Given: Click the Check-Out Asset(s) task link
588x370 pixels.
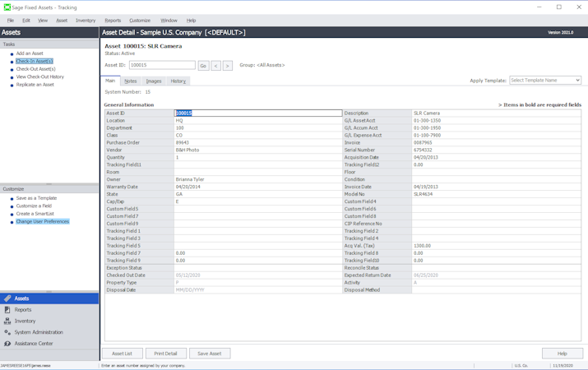Looking at the screenshot, I should point(36,69).
